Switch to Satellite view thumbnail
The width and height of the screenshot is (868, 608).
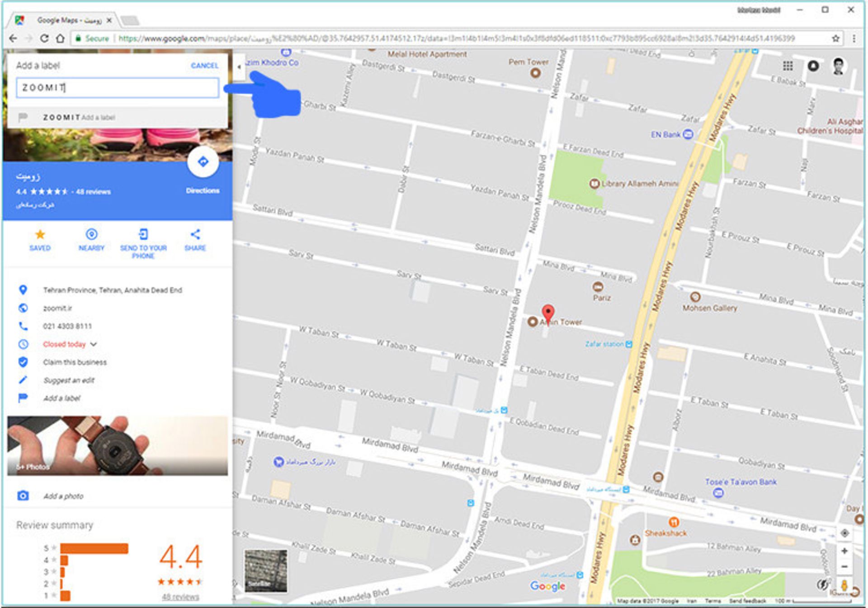point(265,571)
